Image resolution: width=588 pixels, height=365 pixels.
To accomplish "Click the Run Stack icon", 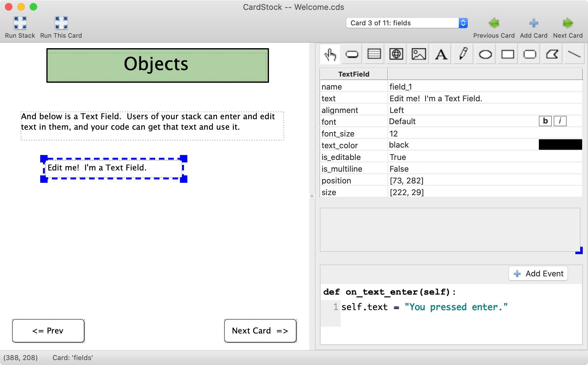I will point(20,23).
